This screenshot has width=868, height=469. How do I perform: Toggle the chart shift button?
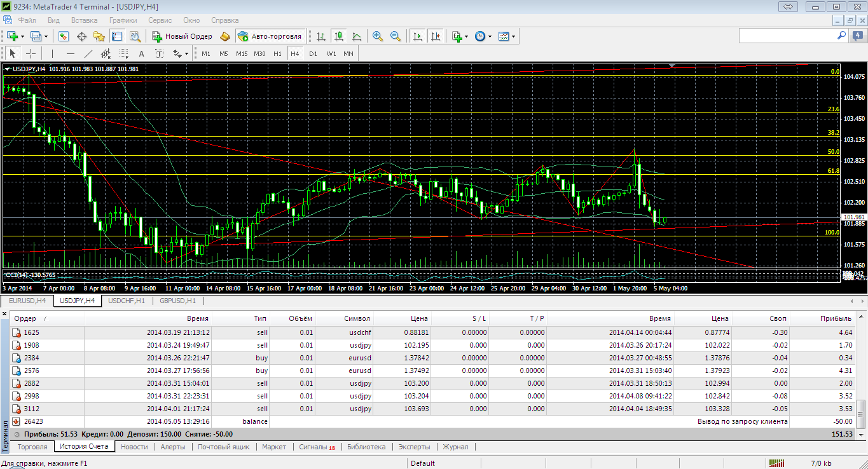(436, 36)
